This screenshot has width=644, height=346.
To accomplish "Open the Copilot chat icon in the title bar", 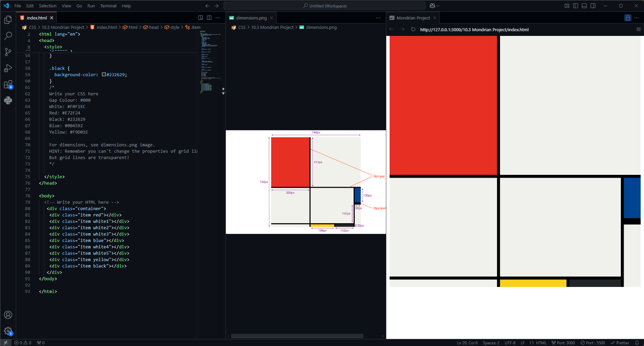I will coord(431,5).
